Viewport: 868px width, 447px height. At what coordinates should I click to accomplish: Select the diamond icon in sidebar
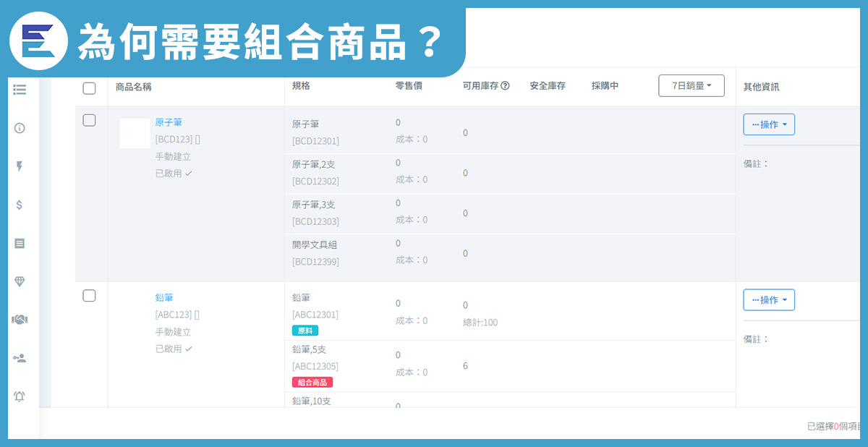click(20, 281)
